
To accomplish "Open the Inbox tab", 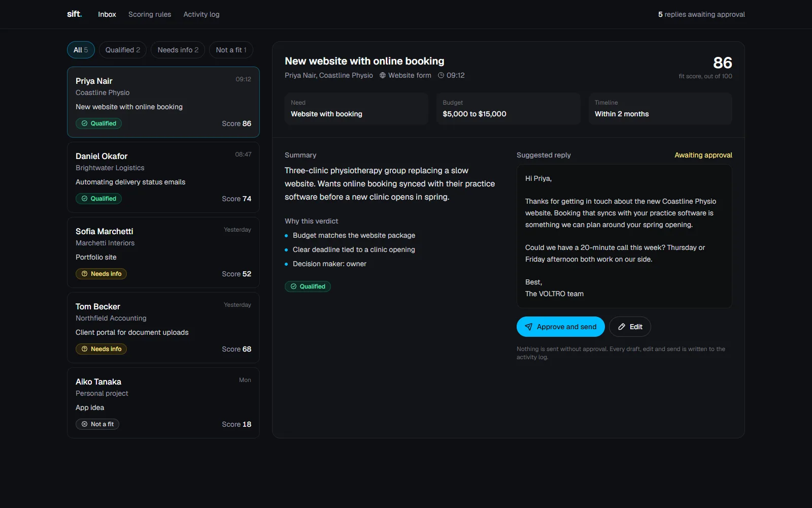I will point(107,14).
